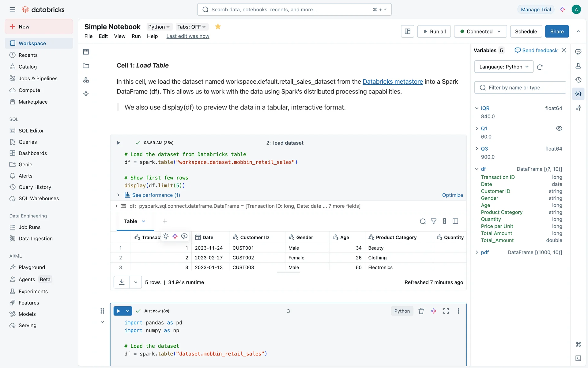Open version history icon in right sidebar
The height and width of the screenshot is (368, 588).
(x=578, y=80)
